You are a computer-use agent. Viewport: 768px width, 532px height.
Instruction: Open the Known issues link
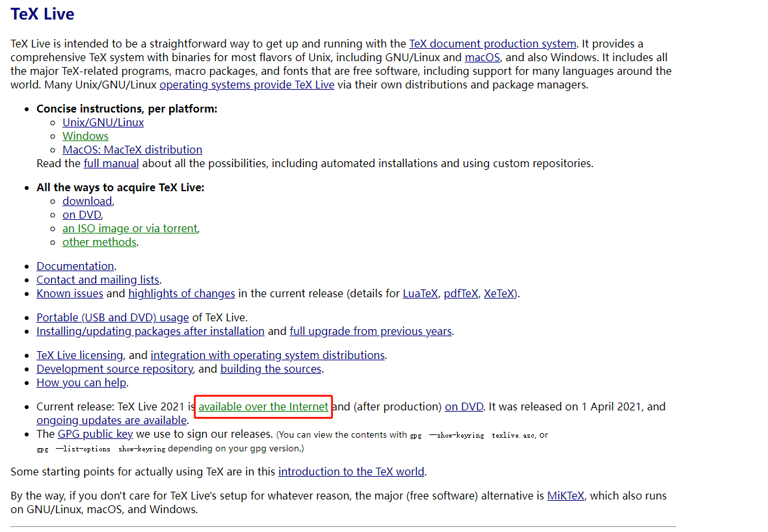(70, 294)
